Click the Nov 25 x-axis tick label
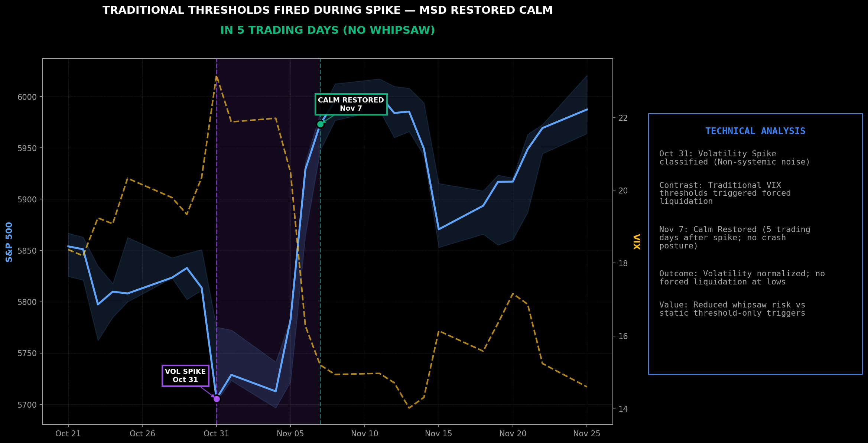Image resolution: width=868 pixels, height=443 pixels. pos(586,434)
